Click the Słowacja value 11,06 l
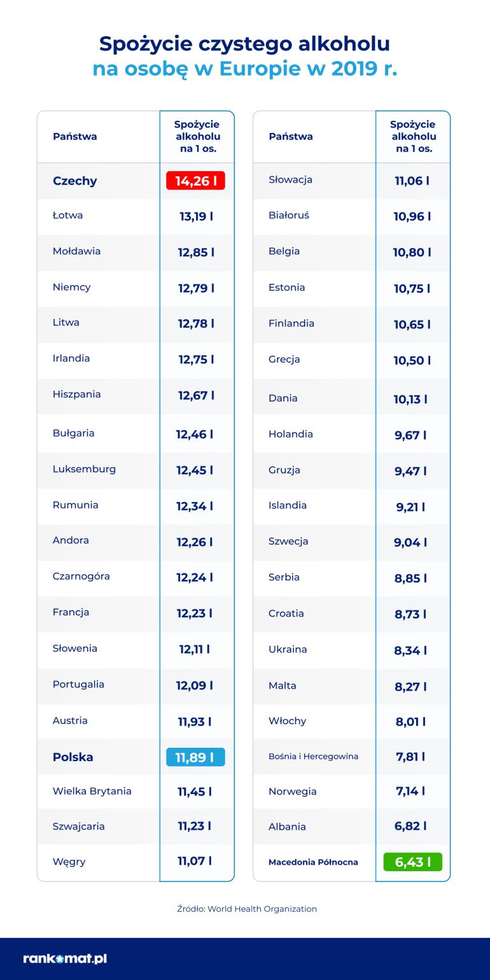 point(412,181)
